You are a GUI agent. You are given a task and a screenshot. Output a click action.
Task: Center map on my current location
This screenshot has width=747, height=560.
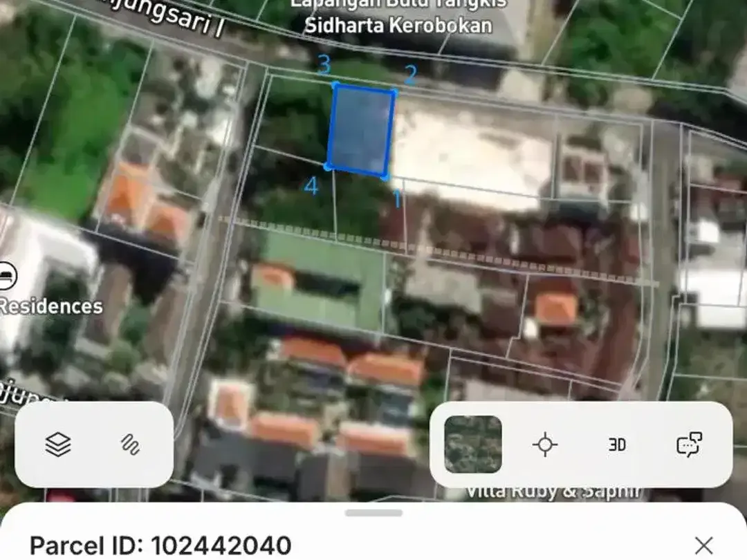coord(545,445)
